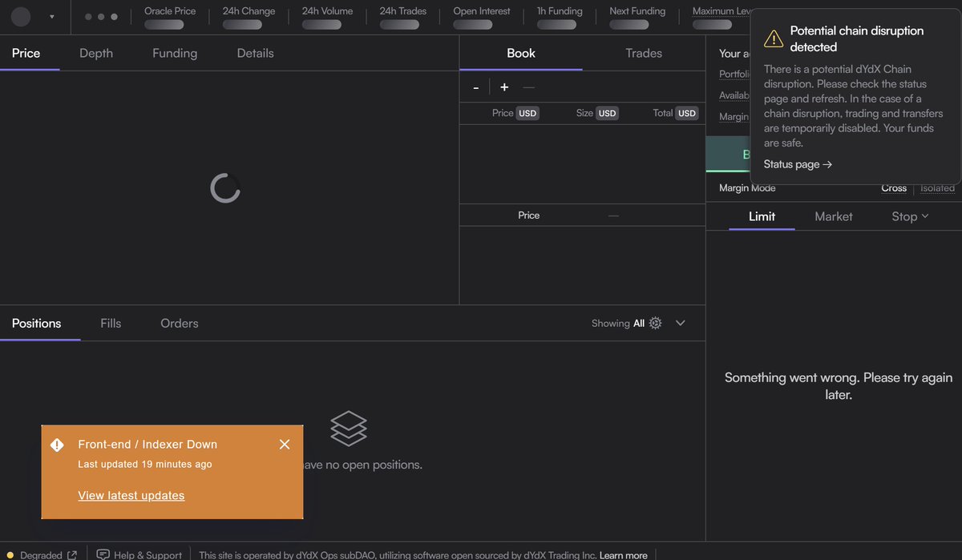Screen dimensions: 962x560
Task: Expand the Stop order type dropdown
Action: (x=910, y=216)
